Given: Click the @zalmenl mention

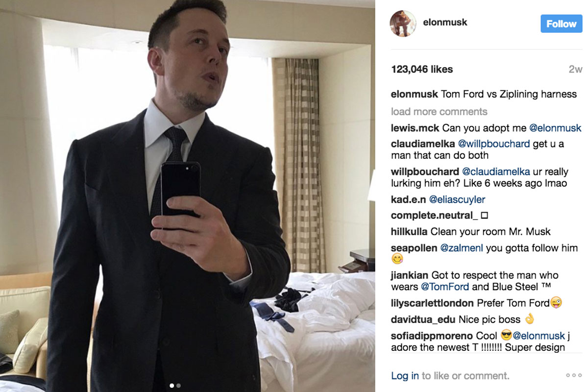Looking at the screenshot, I should click(x=462, y=248).
